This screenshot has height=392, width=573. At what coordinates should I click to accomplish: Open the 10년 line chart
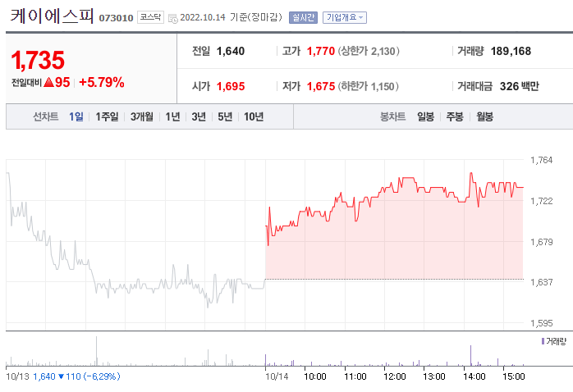coord(254,116)
